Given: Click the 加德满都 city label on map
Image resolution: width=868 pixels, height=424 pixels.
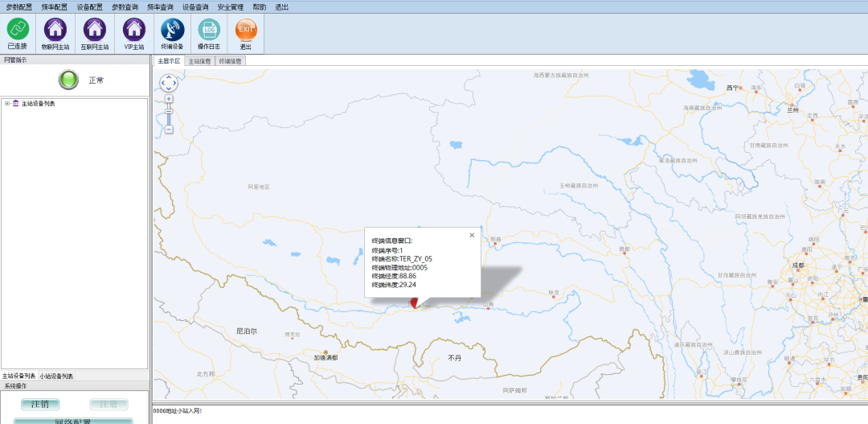Looking at the screenshot, I should pyautogui.click(x=326, y=358).
